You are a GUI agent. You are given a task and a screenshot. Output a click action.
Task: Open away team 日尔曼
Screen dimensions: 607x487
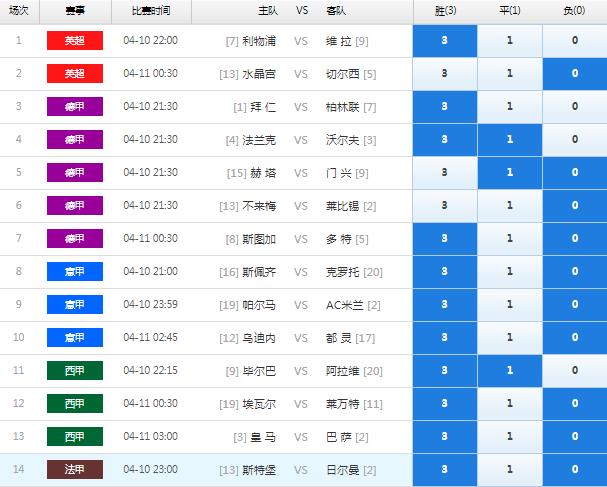343,470
